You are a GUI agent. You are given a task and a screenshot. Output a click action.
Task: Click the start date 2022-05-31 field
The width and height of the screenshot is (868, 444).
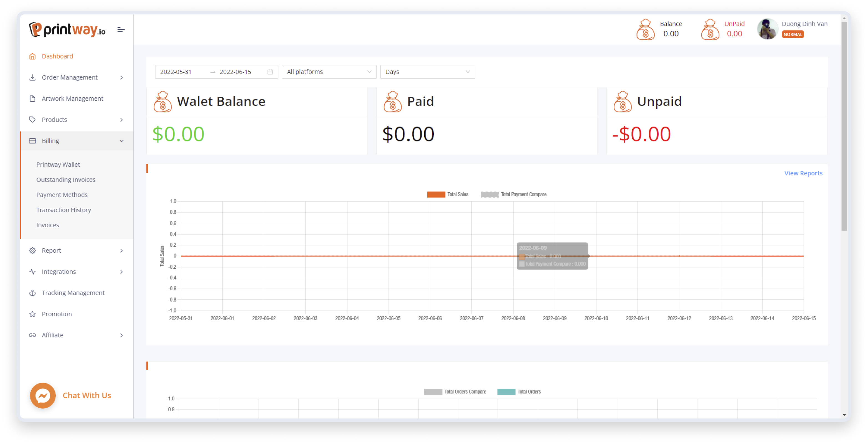[x=176, y=72]
